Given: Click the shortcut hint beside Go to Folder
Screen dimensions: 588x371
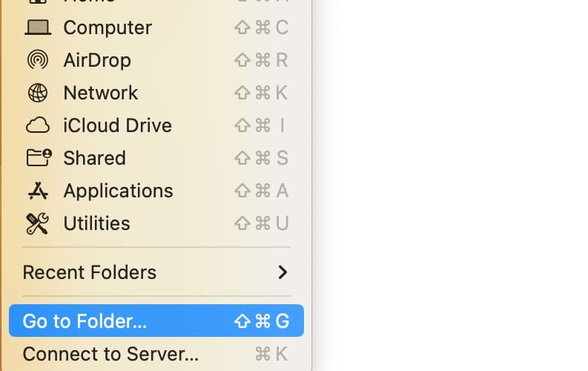Looking at the screenshot, I should coord(262,321).
